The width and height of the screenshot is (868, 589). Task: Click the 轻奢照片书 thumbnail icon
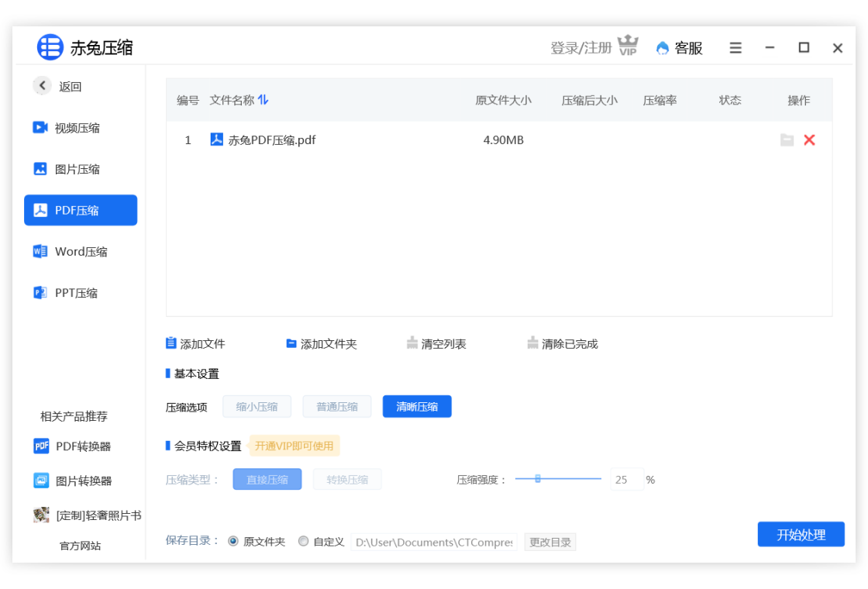click(41, 515)
